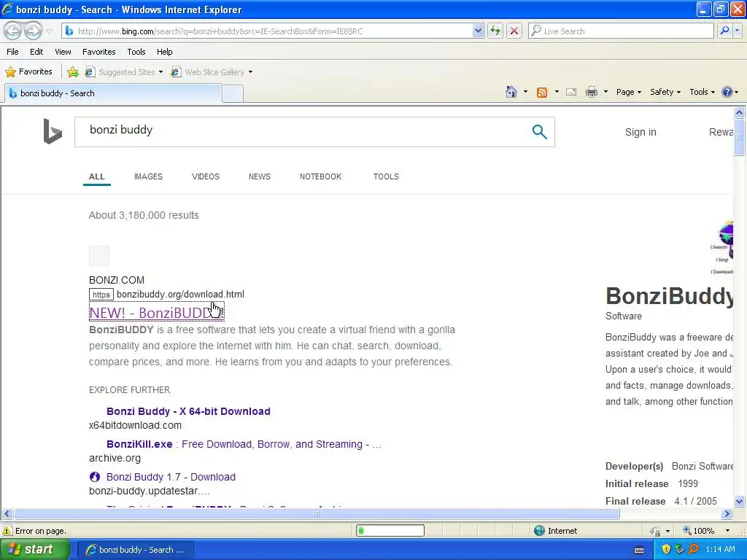The width and height of the screenshot is (747, 560).
Task: Select the bonzi buddy taskbar item
Action: pos(135,550)
